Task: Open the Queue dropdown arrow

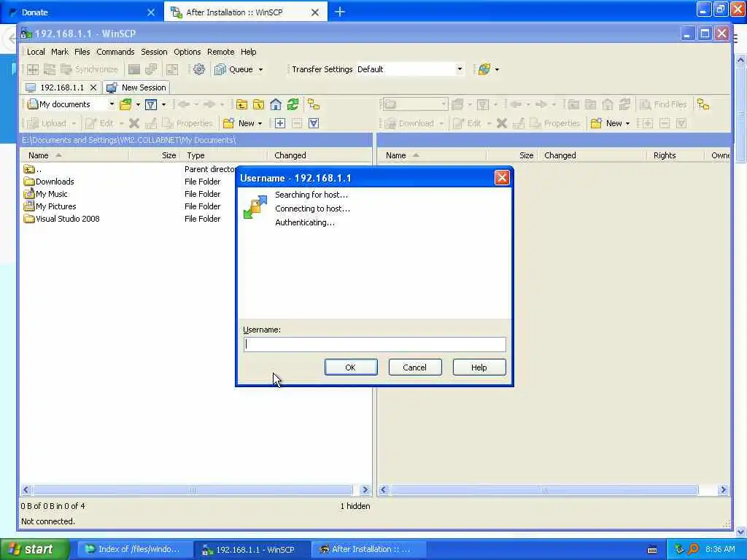Action: (x=260, y=69)
